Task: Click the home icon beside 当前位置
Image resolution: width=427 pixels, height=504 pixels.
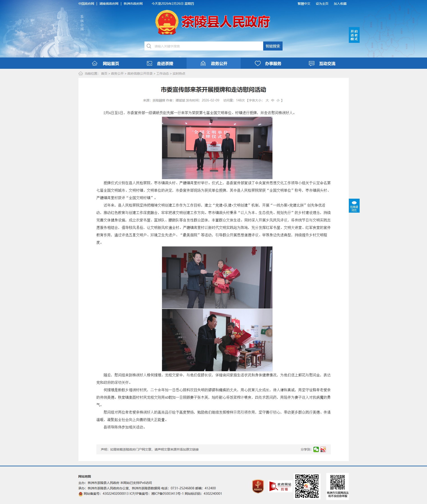Action: tap(81, 74)
